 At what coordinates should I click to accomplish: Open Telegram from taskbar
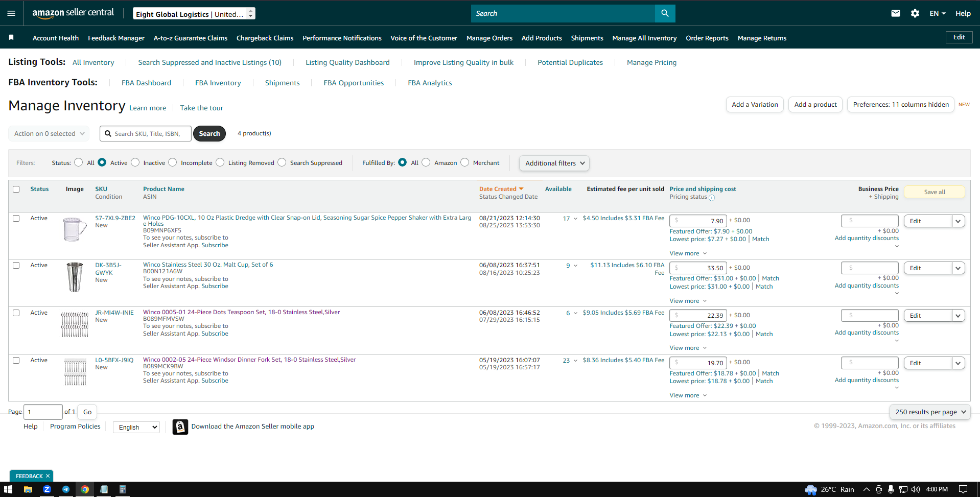coord(66,489)
